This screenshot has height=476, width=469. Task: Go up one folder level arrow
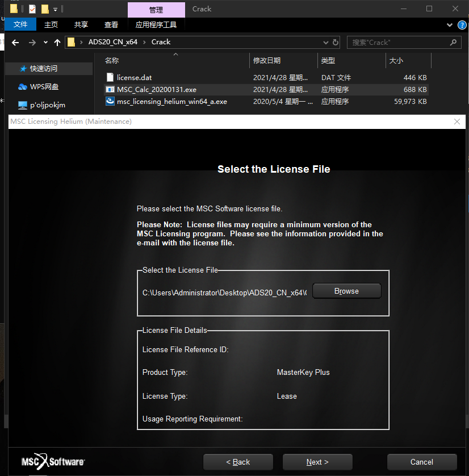pos(57,43)
